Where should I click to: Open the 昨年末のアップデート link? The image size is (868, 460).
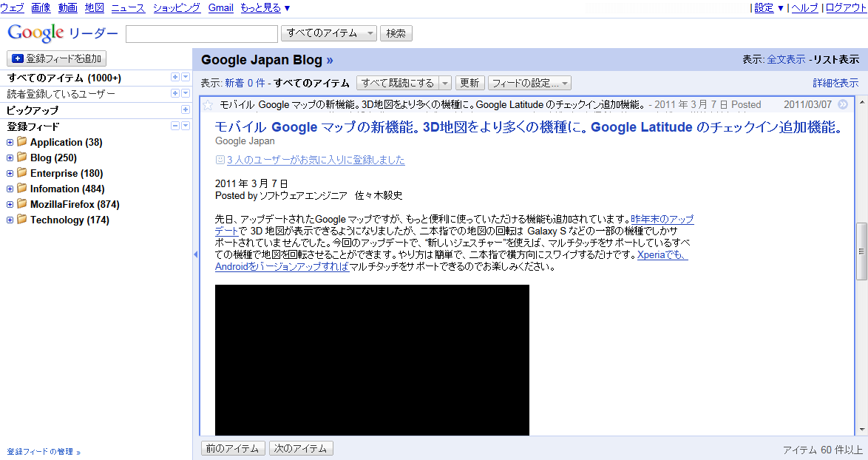pos(662,219)
